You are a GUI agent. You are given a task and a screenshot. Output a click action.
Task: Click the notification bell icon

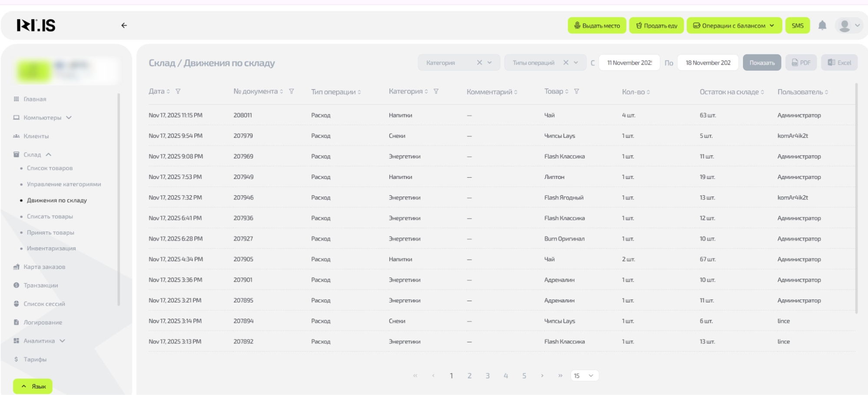click(x=822, y=26)
